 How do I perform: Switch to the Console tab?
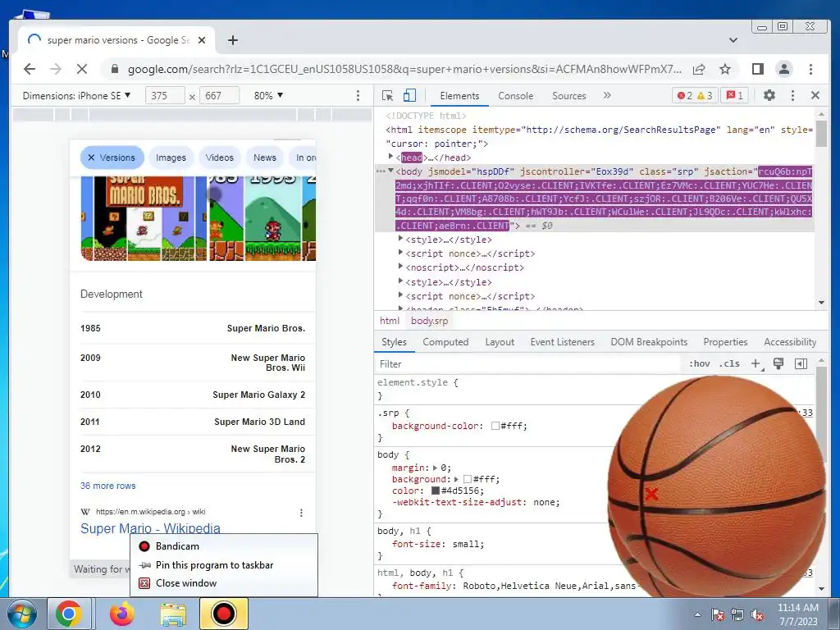tap(515, 95)
